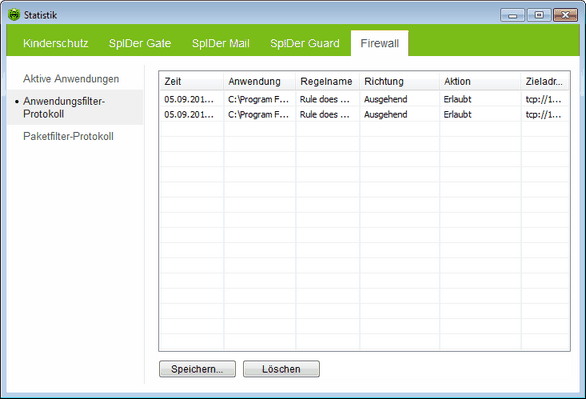The image size is (586, 399).
Task: Select first row's 05.09.201... time cell
Action: pyautogui.click(x=192, y=99)
